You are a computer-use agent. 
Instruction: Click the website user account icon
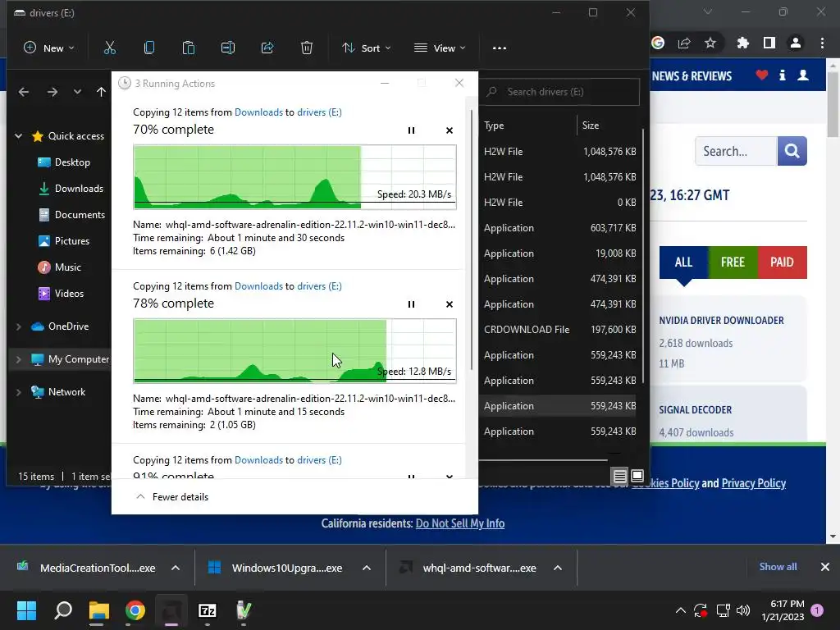click(x=803, y=75)
